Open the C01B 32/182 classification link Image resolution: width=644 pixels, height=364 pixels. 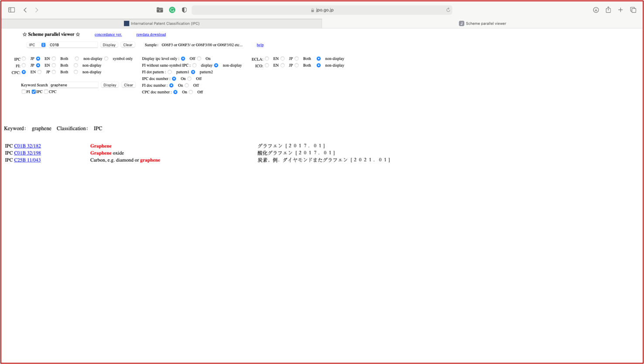coord(27,146)
